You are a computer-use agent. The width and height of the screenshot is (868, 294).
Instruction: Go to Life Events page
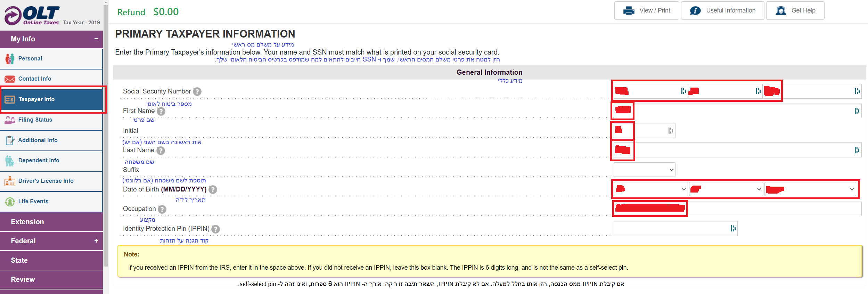point(51,202)
